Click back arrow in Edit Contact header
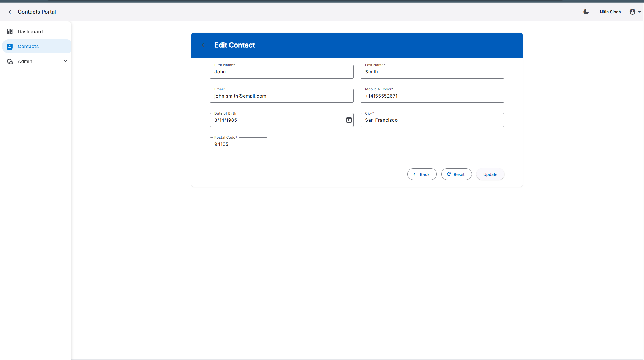The width and height of the screenshot is (644, 360). pos(204,45)
